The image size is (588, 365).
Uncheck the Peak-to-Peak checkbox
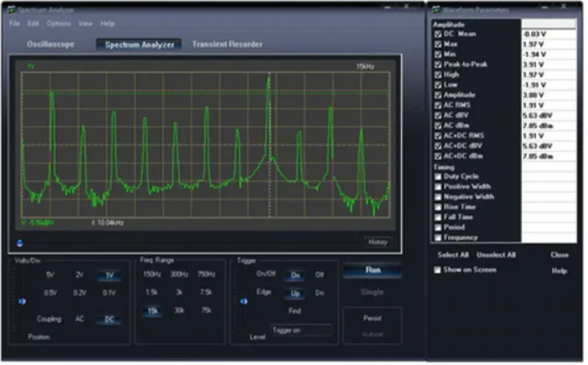438,65
